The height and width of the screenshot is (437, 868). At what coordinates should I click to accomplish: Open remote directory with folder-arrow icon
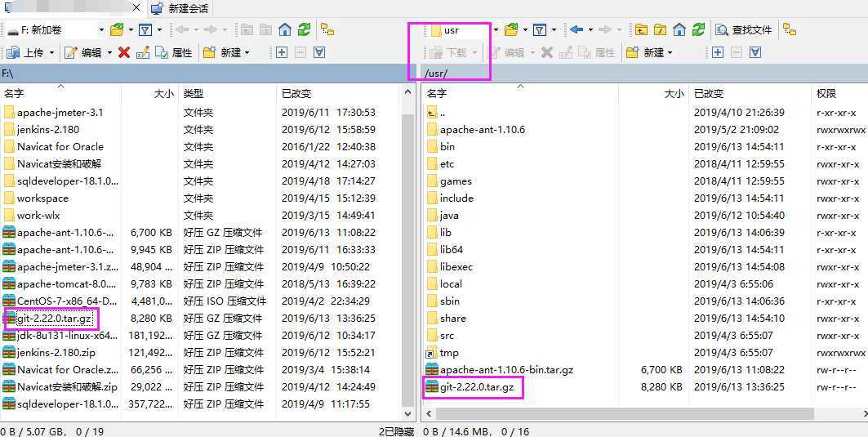(x=511, y=29)
